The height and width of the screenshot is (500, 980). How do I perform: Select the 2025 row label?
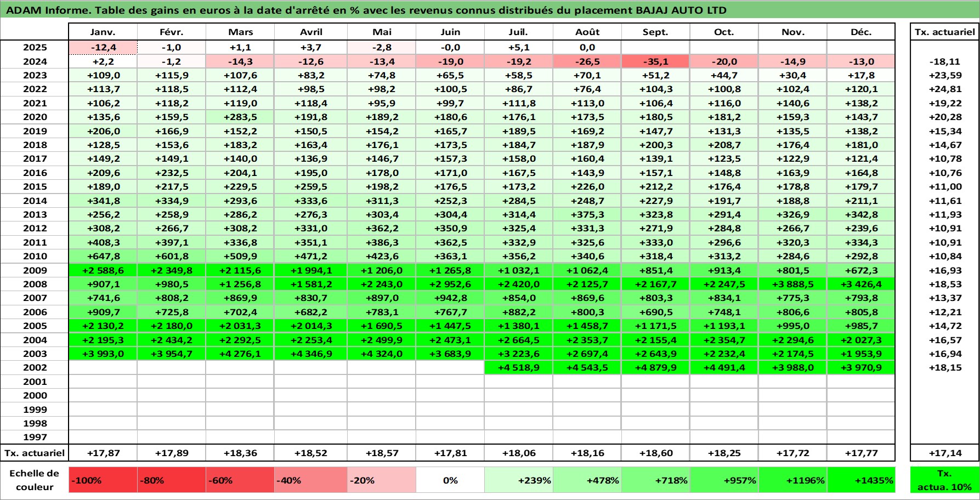click(35, 48)
